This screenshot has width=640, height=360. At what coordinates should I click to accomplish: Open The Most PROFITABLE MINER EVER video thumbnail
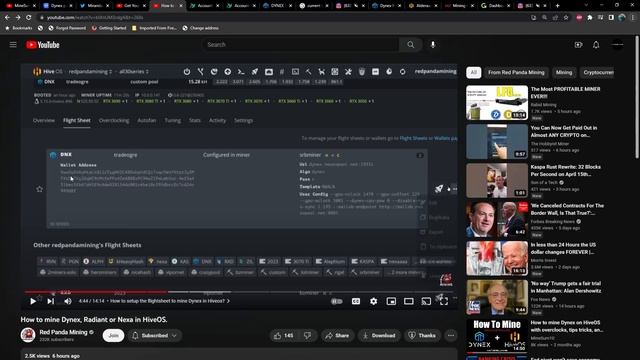pyautogui.click(x=497, y=102)
